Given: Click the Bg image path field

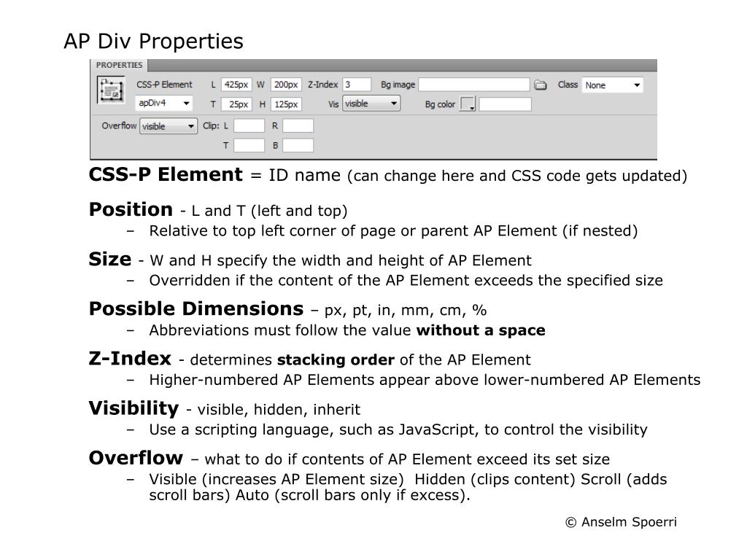Looking at the screenshot, I should (x=474, y=85).
